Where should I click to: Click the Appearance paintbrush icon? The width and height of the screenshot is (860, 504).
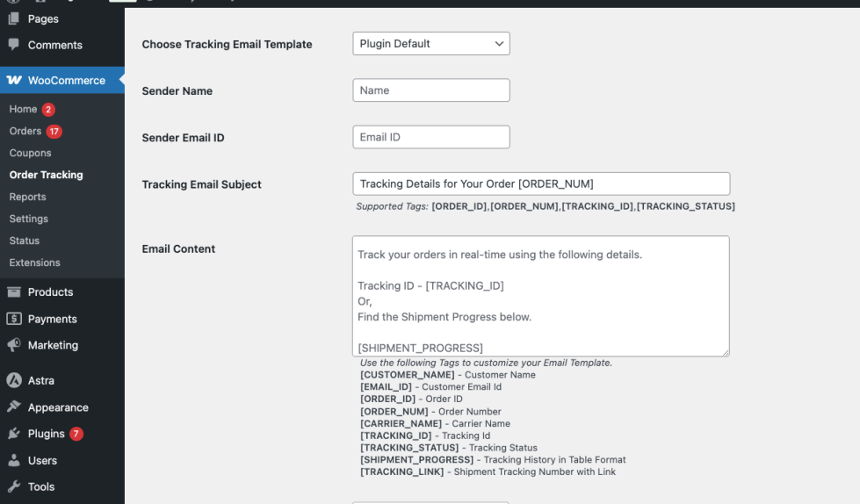coord(14,407)
